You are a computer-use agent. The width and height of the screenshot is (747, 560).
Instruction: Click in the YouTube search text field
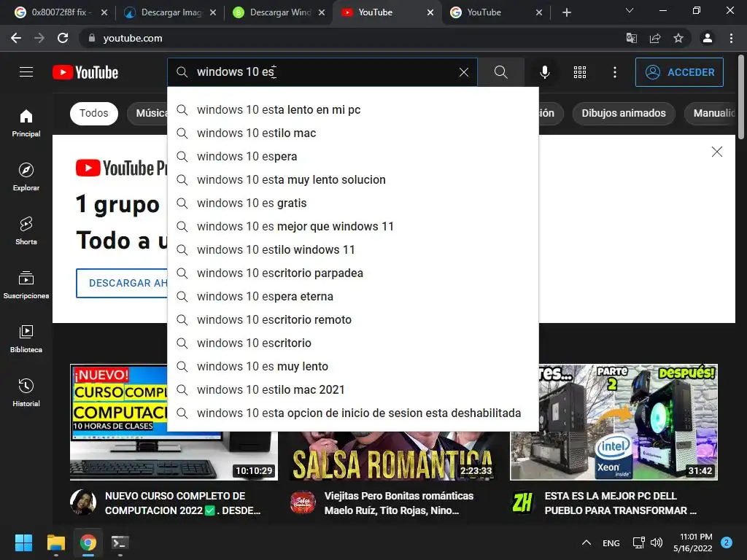[324, 72]
